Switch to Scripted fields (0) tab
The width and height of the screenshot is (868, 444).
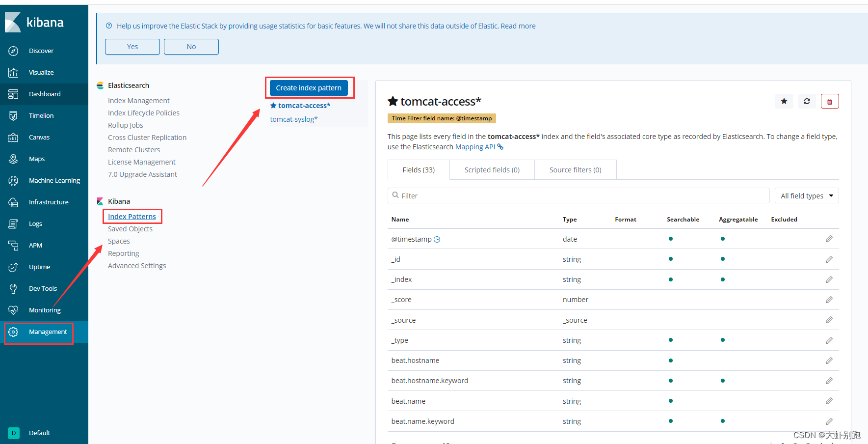coord(492,170)
